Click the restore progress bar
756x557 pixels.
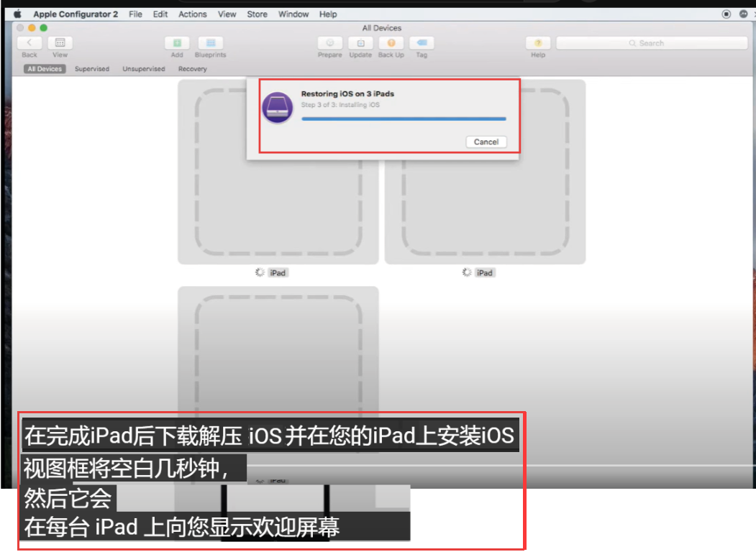click(x=404, y=119)
